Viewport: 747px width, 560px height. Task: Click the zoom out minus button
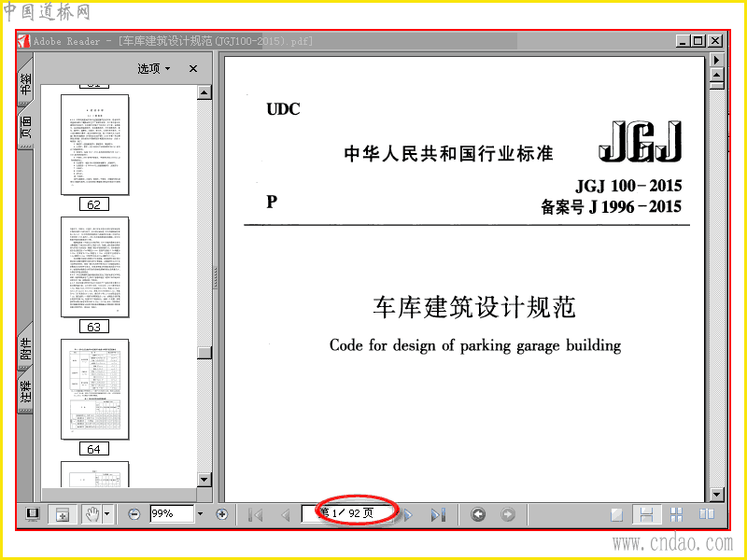click(x=134, y=514)
